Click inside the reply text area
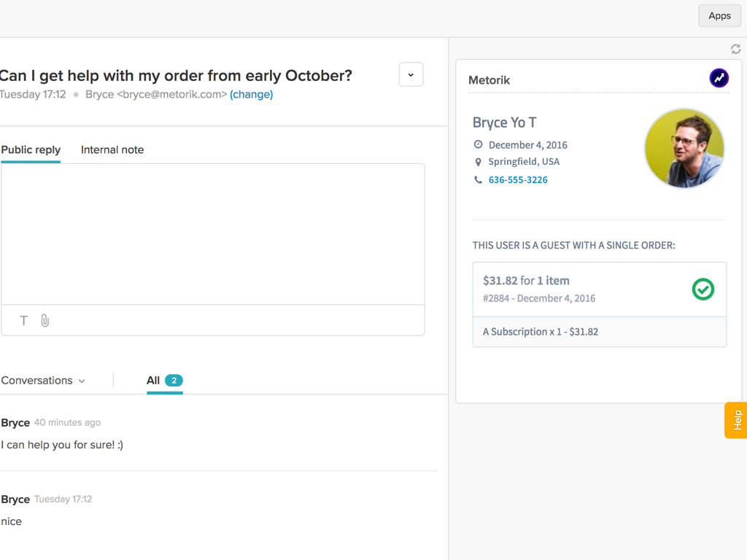Image resolution: width=747 pixels, height=560 pixels. 213,233
